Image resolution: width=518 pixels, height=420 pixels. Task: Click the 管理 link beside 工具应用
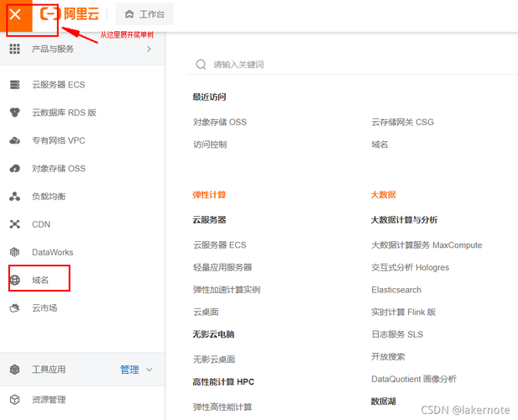coord(129,370)
